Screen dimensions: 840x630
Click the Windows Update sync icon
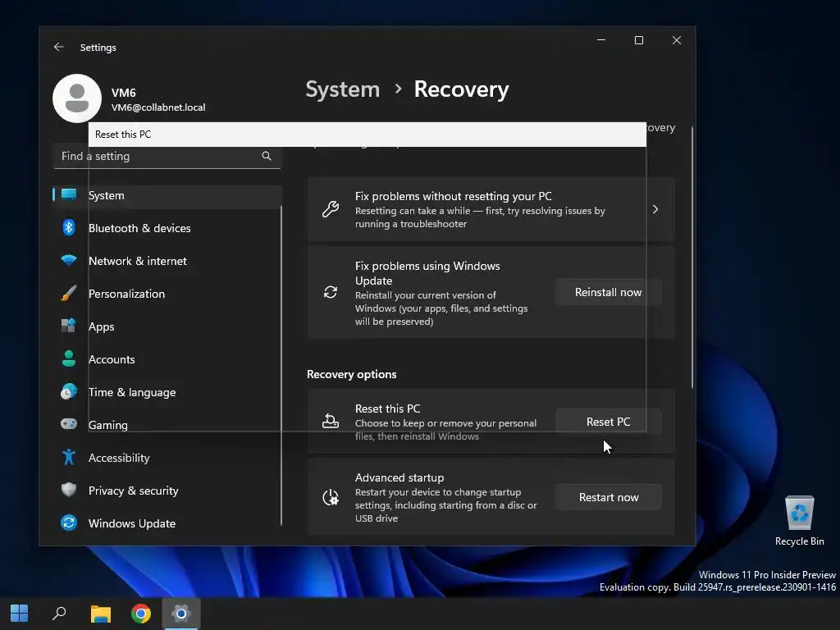pos(69,523)
